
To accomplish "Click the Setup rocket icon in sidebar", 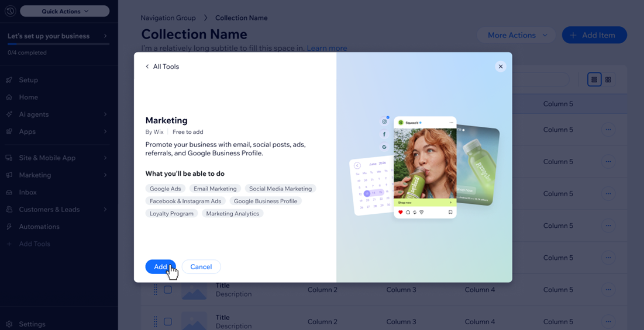I will [x=9, y=80].
